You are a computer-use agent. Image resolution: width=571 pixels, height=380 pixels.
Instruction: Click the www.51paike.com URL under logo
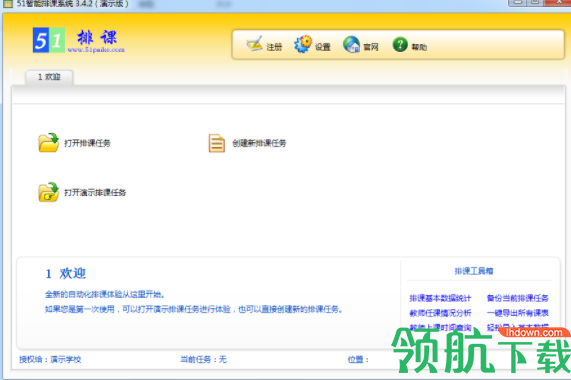point(96,50)
